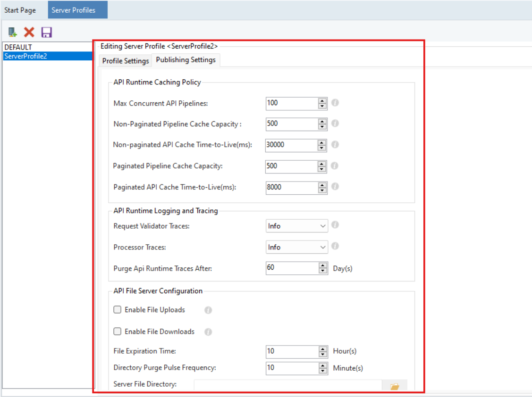Click the add new server profile icon
Image resolution: width=532 pixels, height=397 pixels.
coord(13,33)
